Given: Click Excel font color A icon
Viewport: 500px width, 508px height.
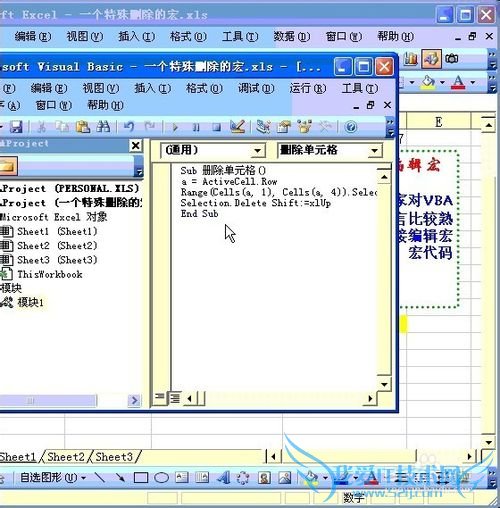Looking at the screenshot, I should pyautogui.click(x=458, y=82).
